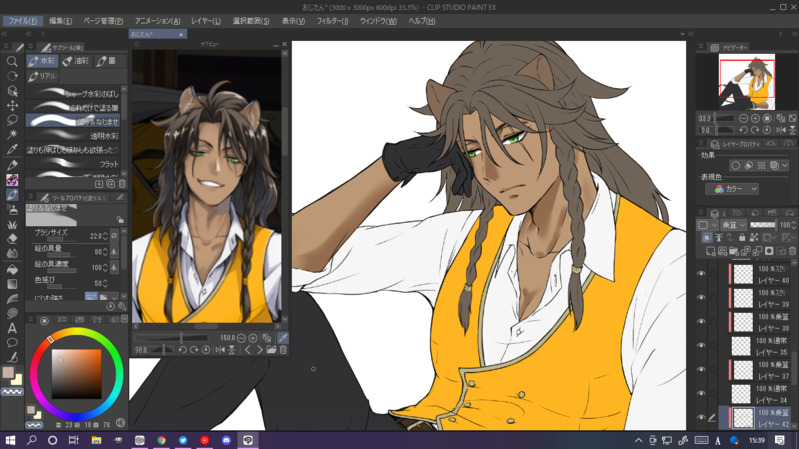
Task: Rotate left in the navigator panel
Action: click(743, 130)
